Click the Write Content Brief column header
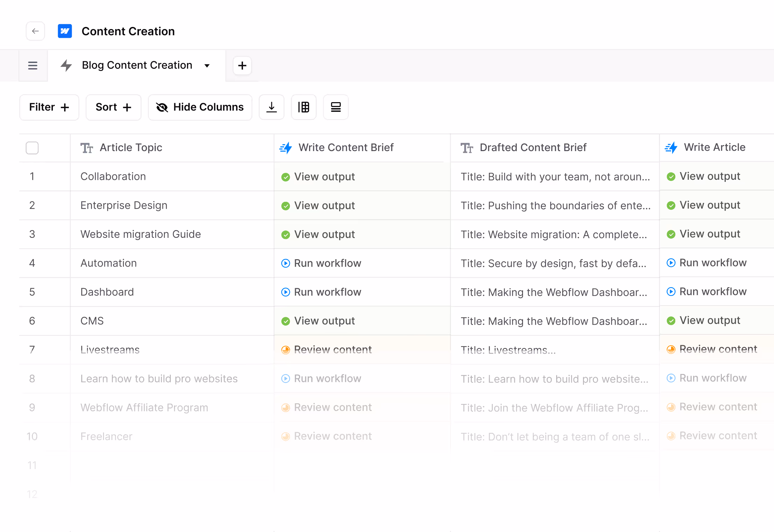 click(346, 148)
